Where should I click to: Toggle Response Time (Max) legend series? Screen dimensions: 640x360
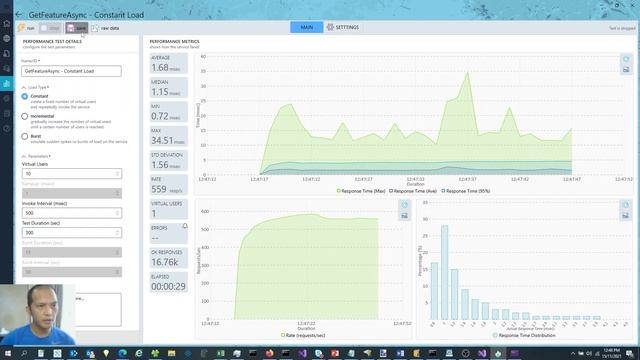tap(361, 191)
